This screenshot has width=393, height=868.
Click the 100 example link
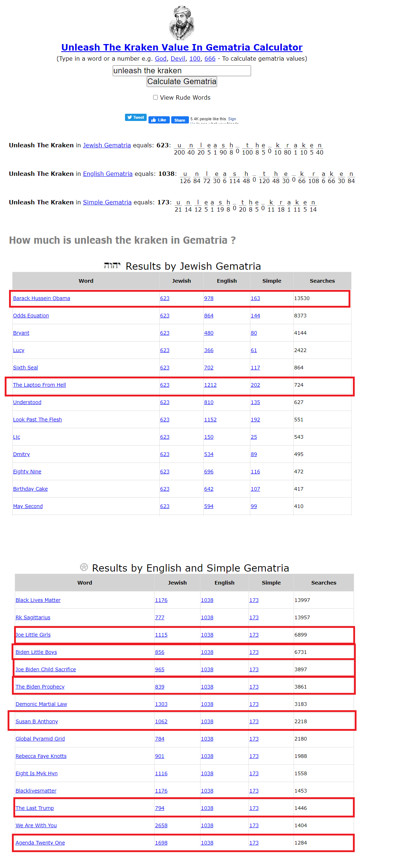(195, 58)
